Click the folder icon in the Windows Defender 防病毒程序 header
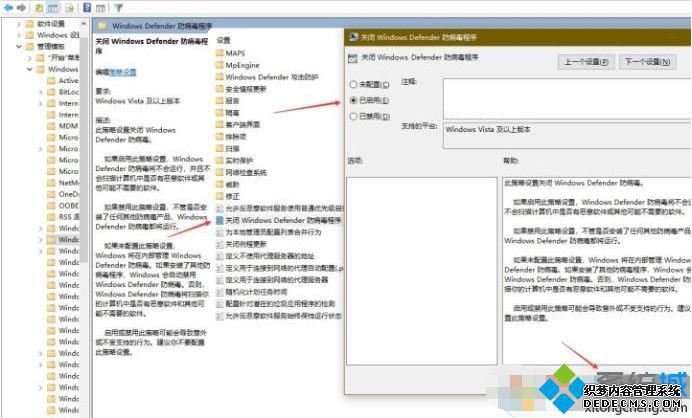 coord(102,26)
